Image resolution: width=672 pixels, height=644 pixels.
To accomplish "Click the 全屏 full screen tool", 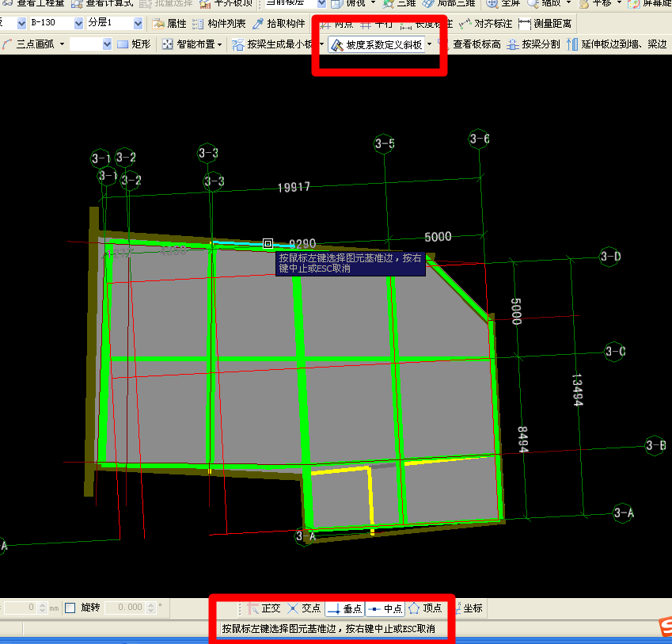I will pyautogui.click(x=504, y=3).
